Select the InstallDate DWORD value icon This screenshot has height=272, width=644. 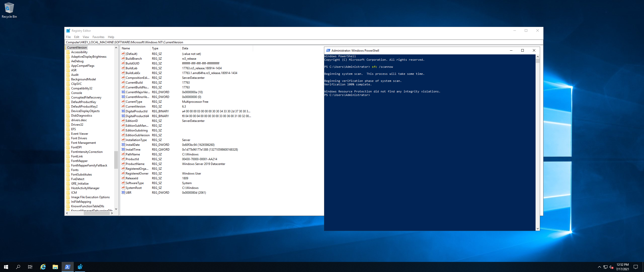pyautogui.click(x=123, y=145)
